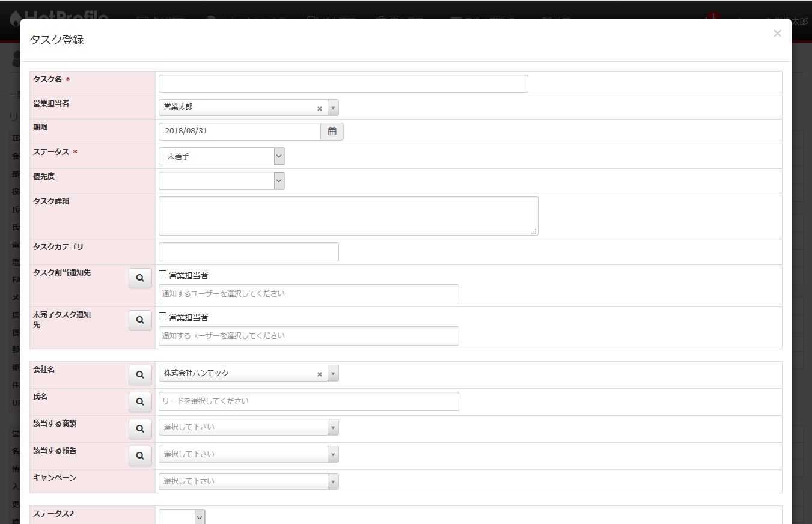Search deals via 該当する商談 magnifier icon

click(x=140, y=429)
